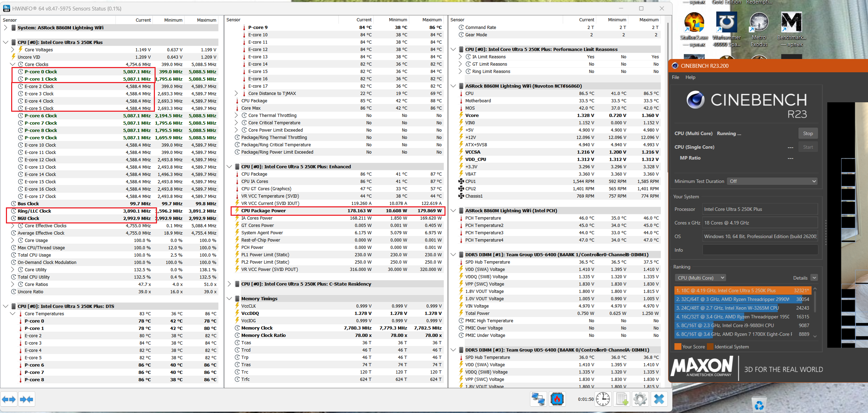This screenshot has height=413, width=868.
Task: Click the Processor field in Cinebench Your System
Action: pos(760,209)
